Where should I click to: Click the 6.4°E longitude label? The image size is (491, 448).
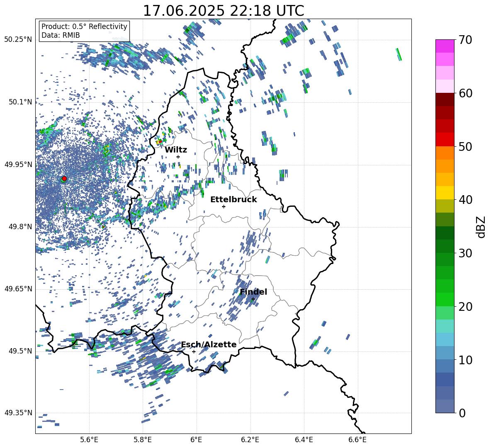click(x=304, y=440)
